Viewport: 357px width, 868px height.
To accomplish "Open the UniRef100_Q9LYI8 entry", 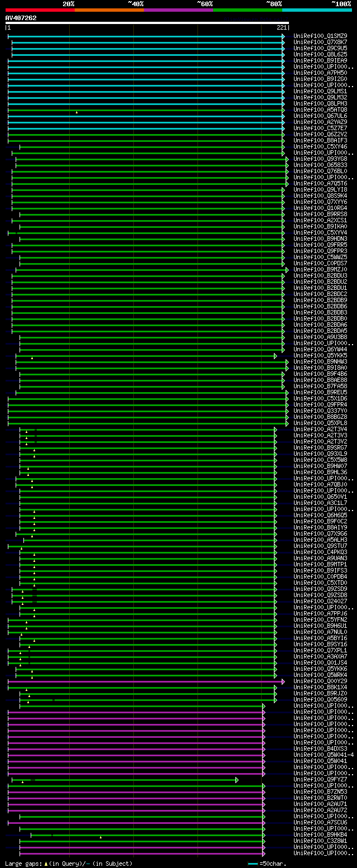I will point(321,190).
